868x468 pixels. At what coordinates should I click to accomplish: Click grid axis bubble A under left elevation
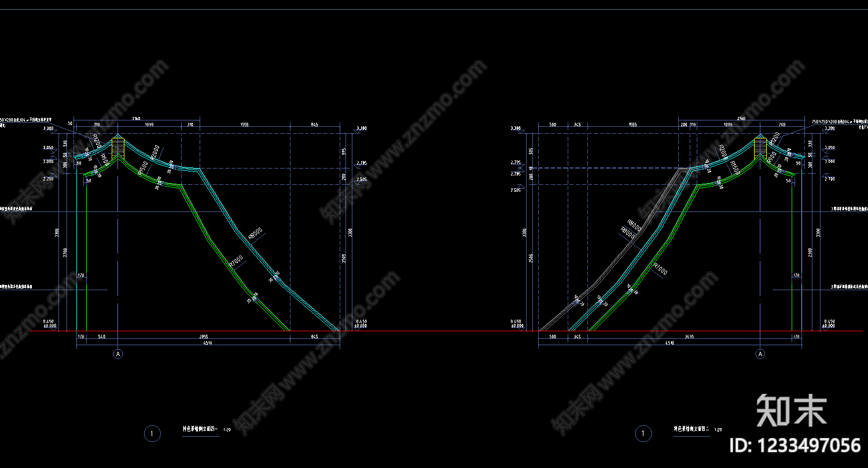118,353
